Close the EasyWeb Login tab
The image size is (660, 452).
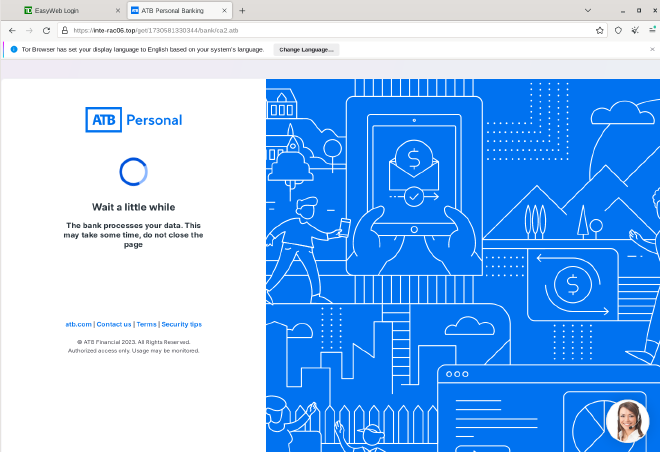pos(118,11)
